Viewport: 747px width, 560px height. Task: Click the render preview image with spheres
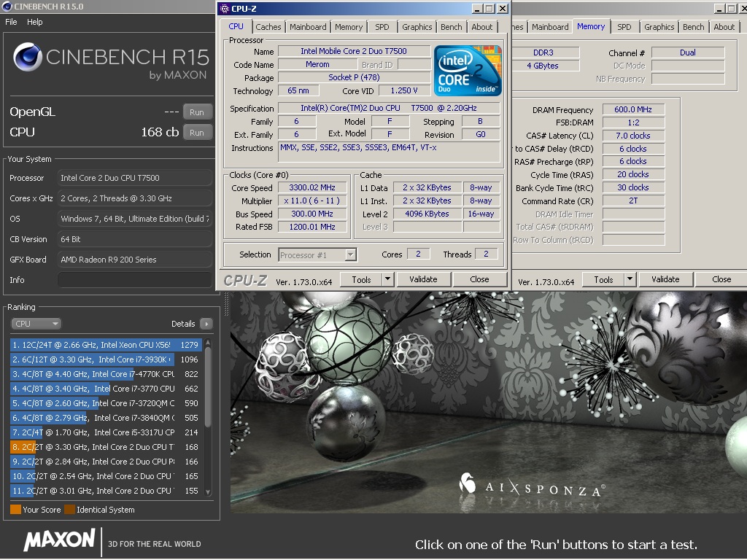488,402
